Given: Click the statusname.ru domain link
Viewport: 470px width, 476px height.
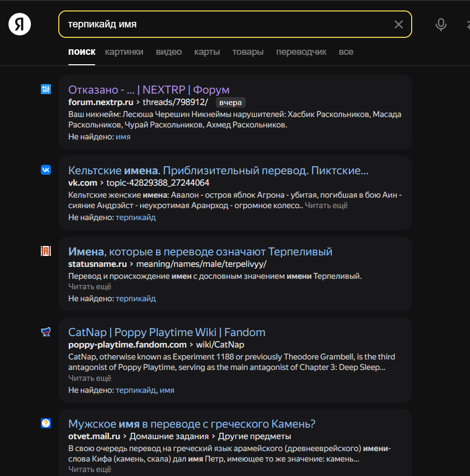Looking at the screenshot, I should pos(98,264).
